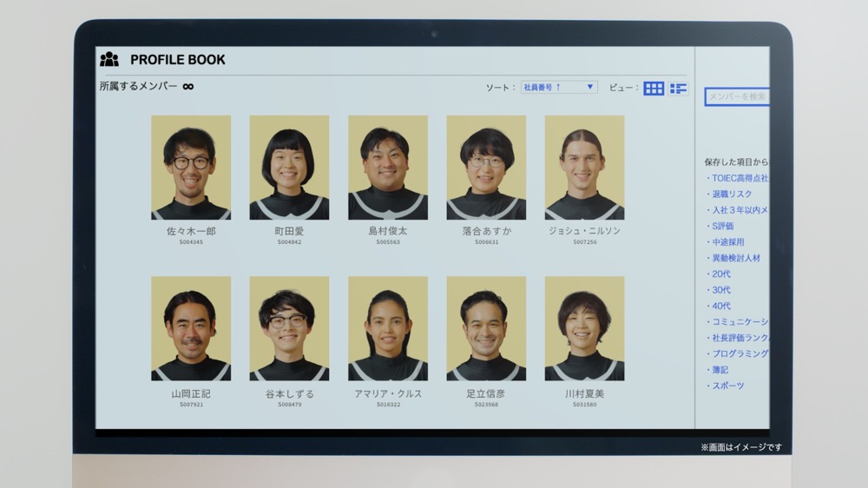
Task: Filter members by 40代
Action: (720, 306)
